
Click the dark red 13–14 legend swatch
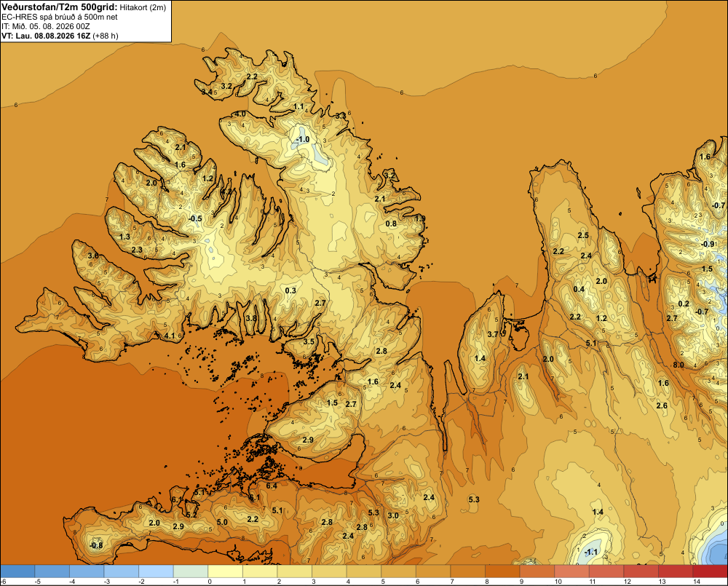676,571
